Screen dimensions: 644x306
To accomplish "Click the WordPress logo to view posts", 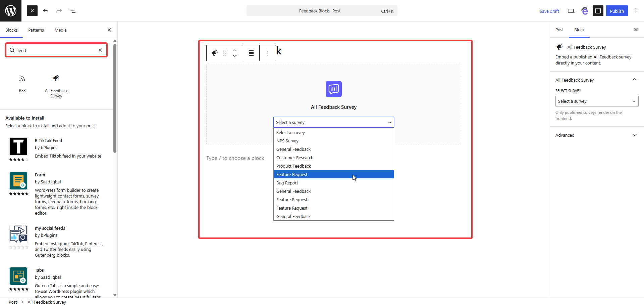I will pos(11,11).
